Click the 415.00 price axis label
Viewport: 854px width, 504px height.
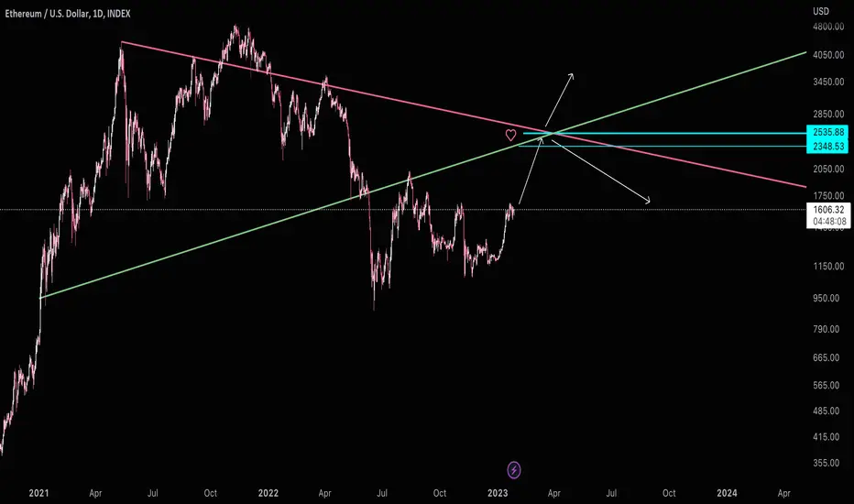pos(828,436)
